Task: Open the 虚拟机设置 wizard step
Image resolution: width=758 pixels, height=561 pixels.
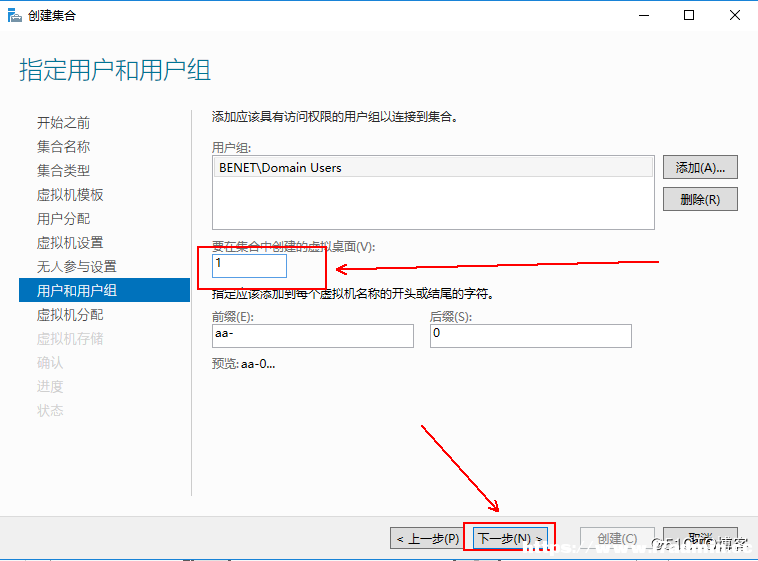Action: (70, 243)
